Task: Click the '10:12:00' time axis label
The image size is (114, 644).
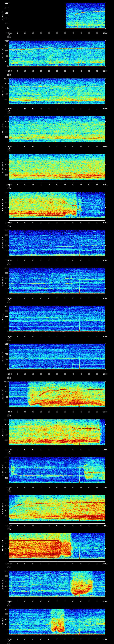Action: point(9,147)
